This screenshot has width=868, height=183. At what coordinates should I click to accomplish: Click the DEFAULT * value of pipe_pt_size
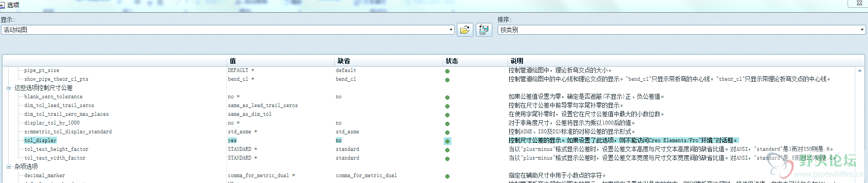click(x=241, y=71)
